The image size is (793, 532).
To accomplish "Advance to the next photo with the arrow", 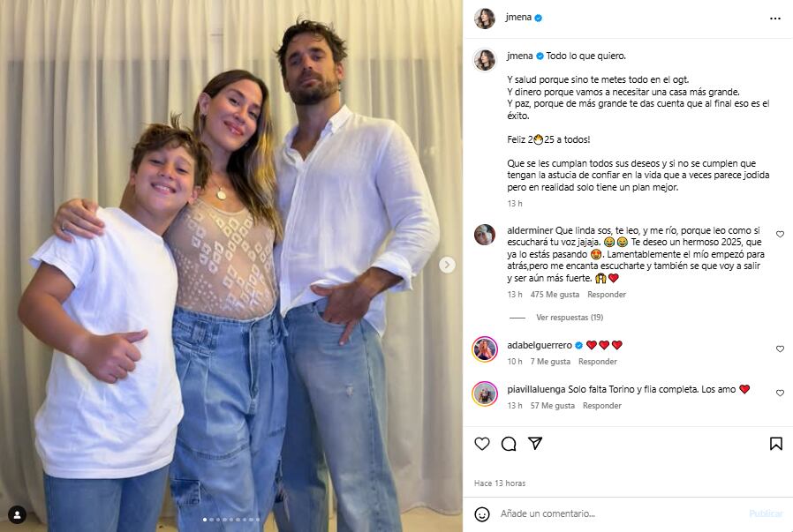I will coord(447,265).
